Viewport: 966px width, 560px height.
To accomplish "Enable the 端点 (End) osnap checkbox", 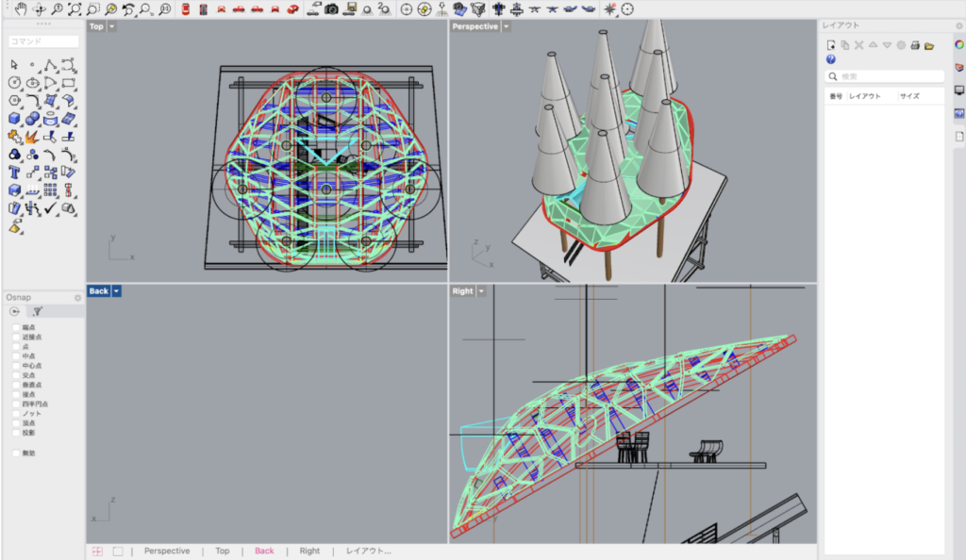I will click(16, 327).
